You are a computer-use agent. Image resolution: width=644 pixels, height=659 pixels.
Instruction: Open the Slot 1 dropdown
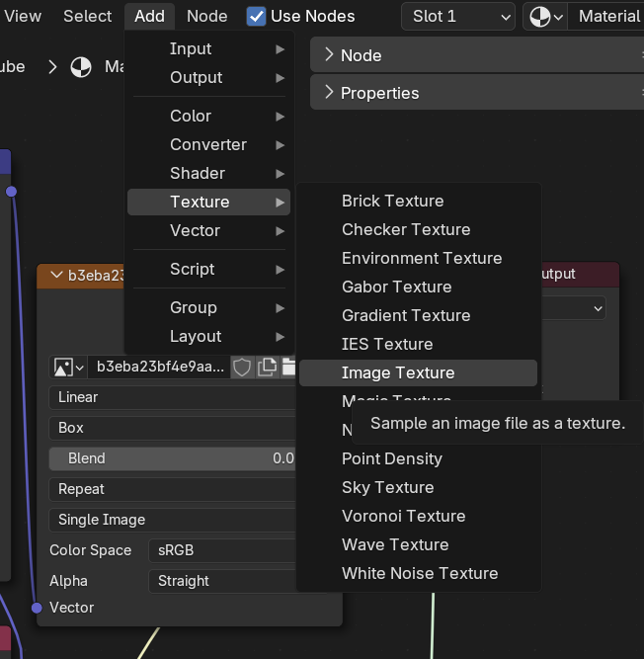(458, 16)
